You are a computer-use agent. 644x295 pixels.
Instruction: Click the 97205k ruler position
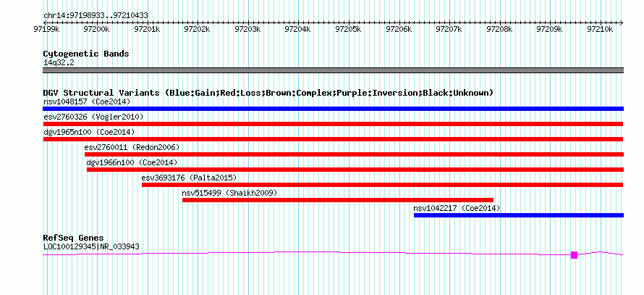(349, 30)
